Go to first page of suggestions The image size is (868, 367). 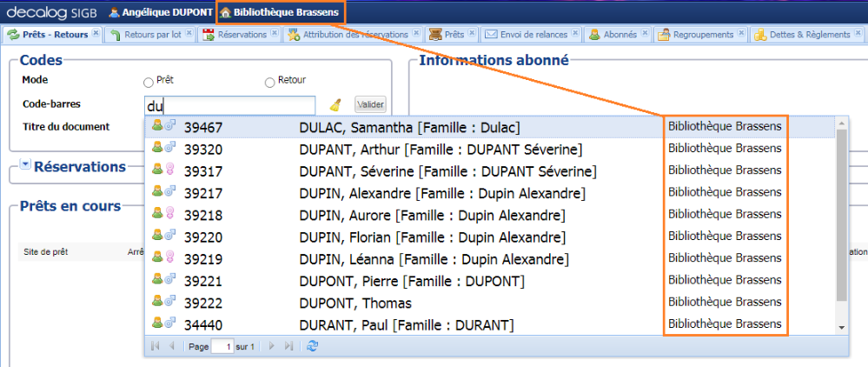pos(155,346)
